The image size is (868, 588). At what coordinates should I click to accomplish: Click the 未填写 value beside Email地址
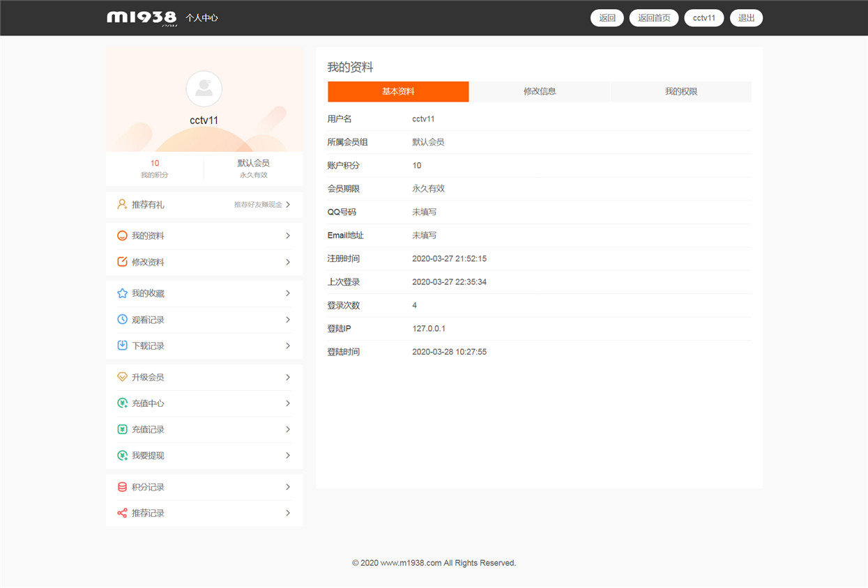coord(425,235)
